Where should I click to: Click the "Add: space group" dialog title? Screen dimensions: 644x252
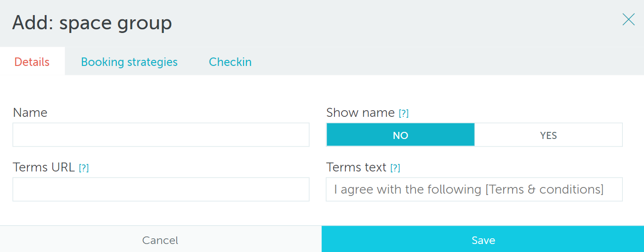[92, 23]
